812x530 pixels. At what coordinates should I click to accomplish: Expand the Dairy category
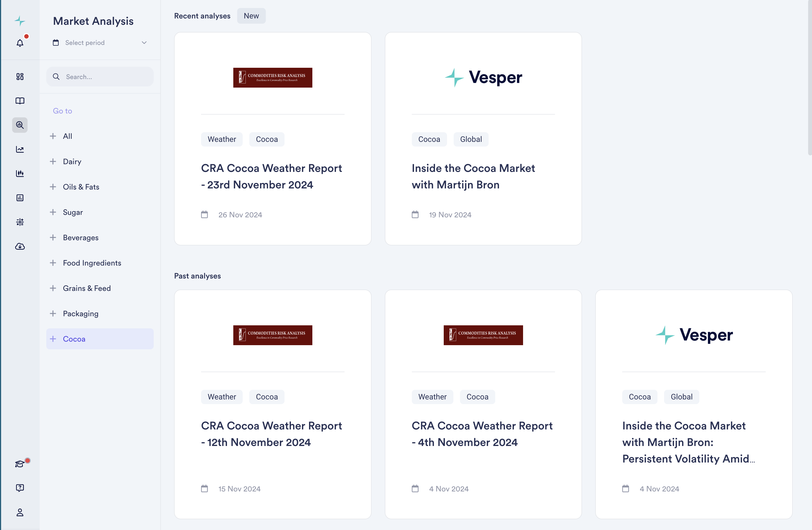coord(53,161)
